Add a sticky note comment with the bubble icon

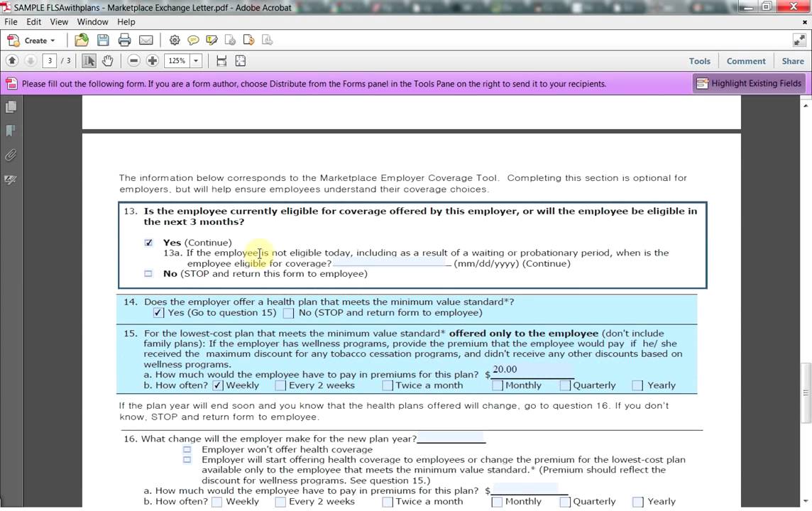[193, 40]
